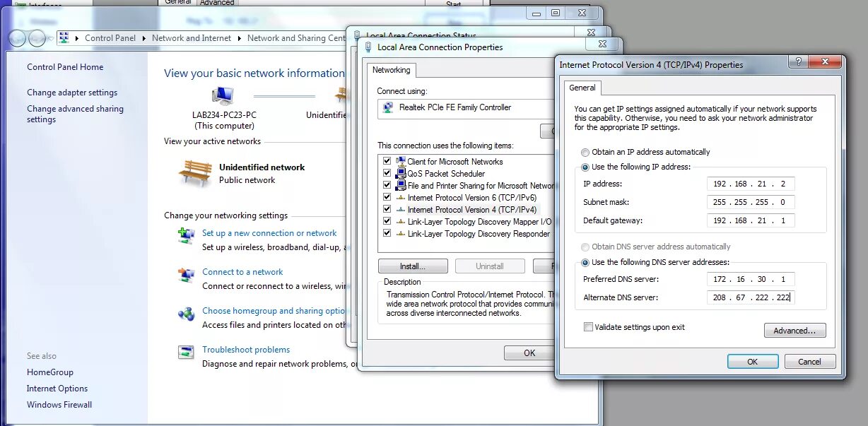Image resolution: width=868 pixels, height=426 pixels.
Task: Click OK in IPv4 Properties dialog
Action: coord(753,362)
